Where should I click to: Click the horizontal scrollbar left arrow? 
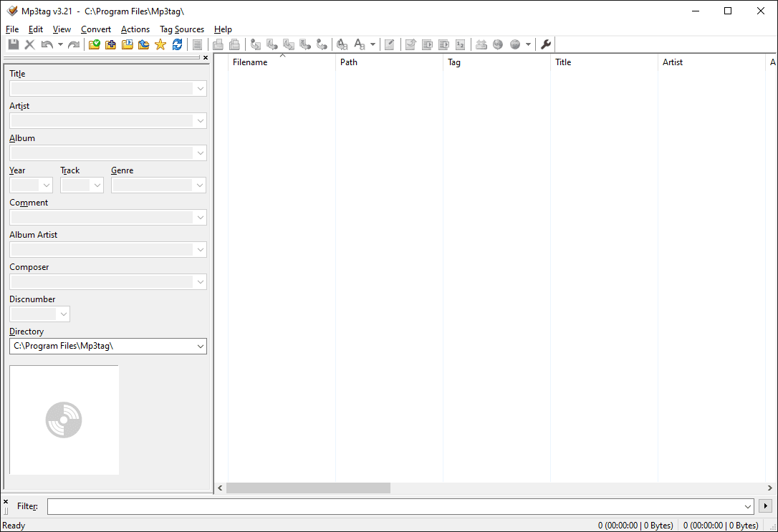click(220, 488)
